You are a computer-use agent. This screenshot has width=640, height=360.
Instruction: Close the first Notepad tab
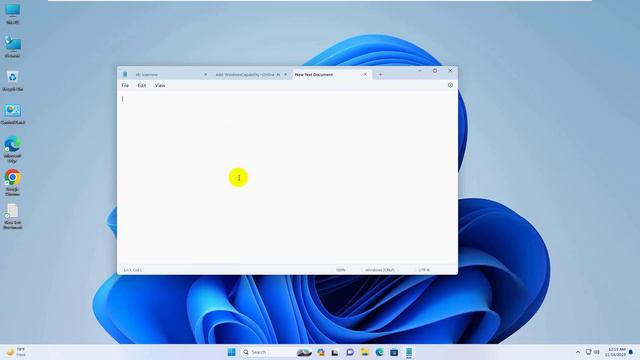(x=205, y=74)
